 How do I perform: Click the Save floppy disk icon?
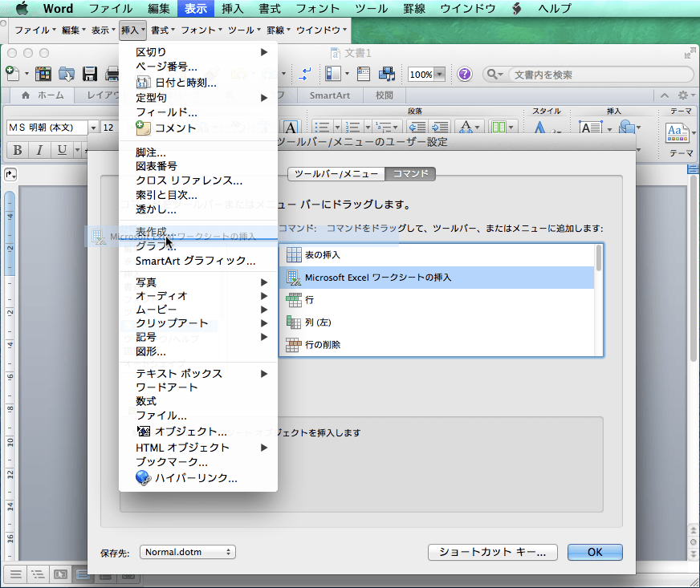point(90,74)
